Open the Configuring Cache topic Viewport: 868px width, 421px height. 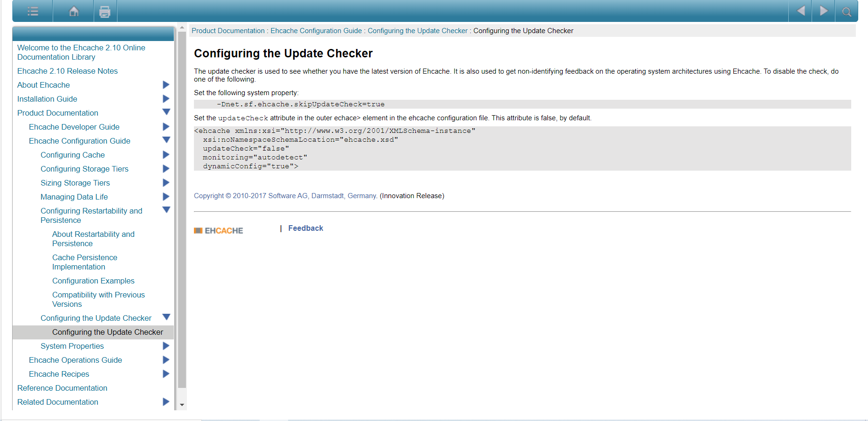[x=73, y=155]
